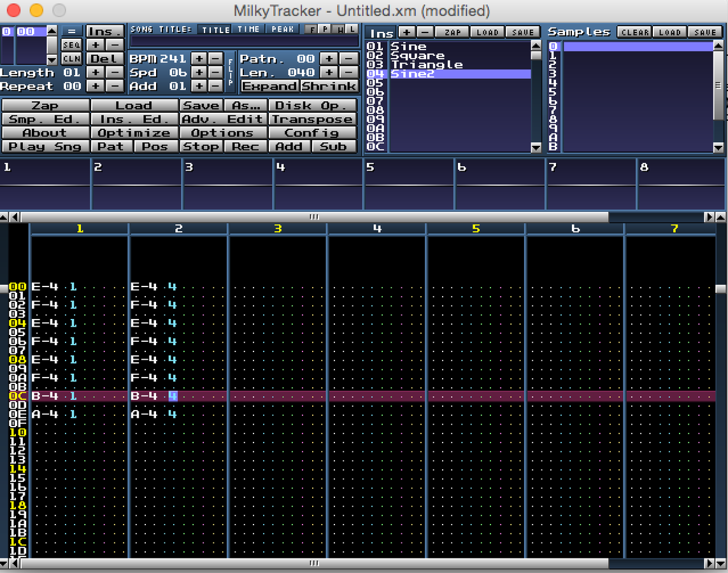This screenshot has width=728, height=573.
Task: Add an instrument using the Ins plus button
Action: pos(406,32)
